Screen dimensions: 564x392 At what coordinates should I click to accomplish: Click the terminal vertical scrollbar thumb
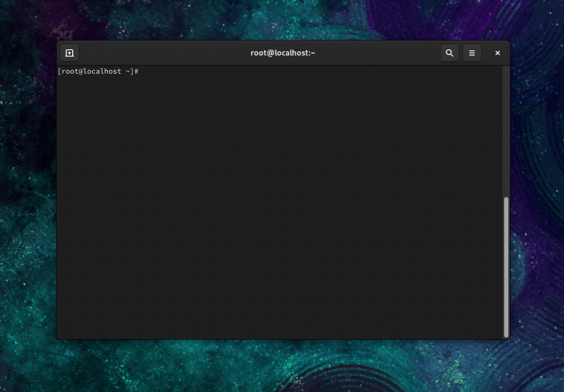point(506,267)
